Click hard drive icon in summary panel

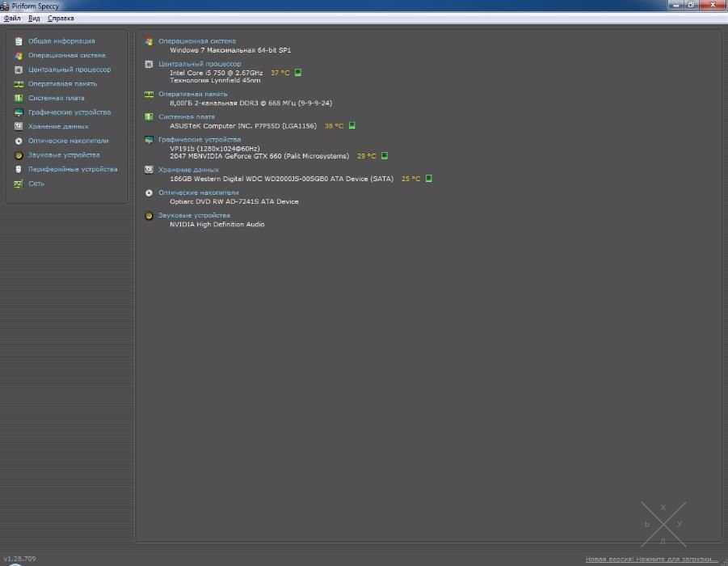[x=149, y=170]
